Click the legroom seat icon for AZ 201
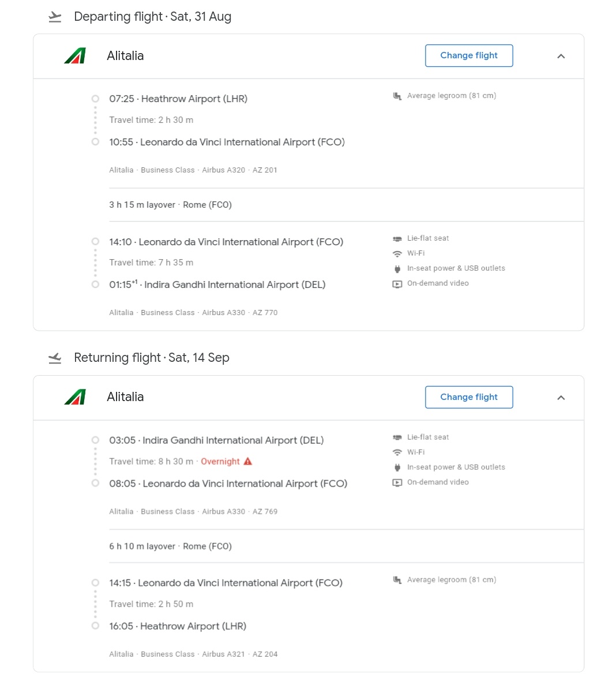The height and width of the screenshot is (681, 616). tap(397, 96)
